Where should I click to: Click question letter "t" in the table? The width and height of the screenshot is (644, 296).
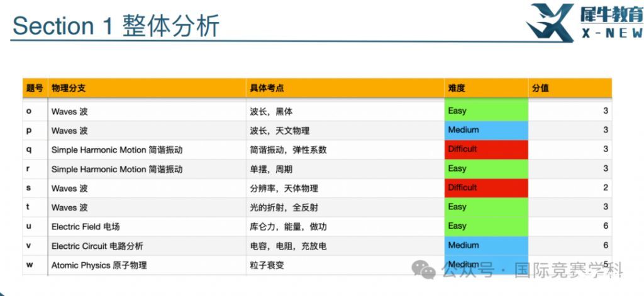28,207
